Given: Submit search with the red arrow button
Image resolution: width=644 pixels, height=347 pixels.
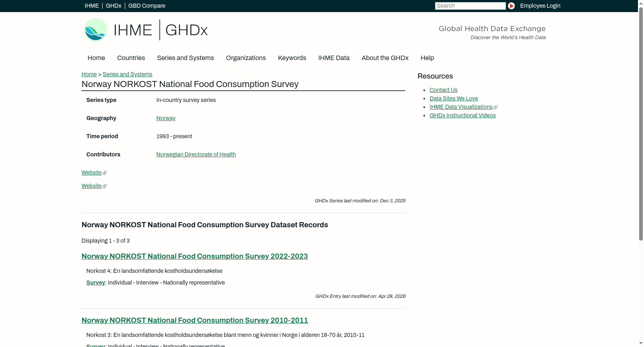Looking at the screenshot, I should coord(511,6).
